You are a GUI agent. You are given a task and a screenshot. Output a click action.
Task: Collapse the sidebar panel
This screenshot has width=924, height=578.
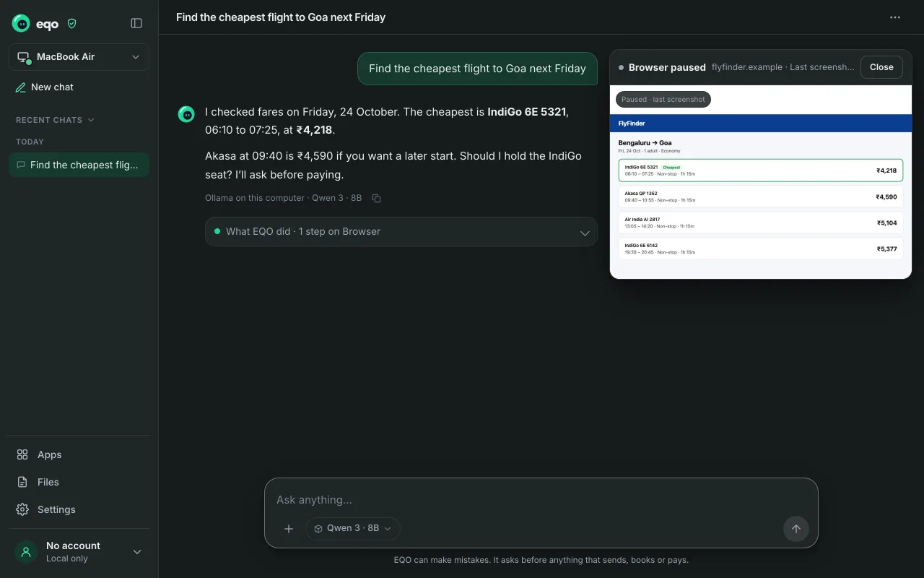tap(136, 23)
